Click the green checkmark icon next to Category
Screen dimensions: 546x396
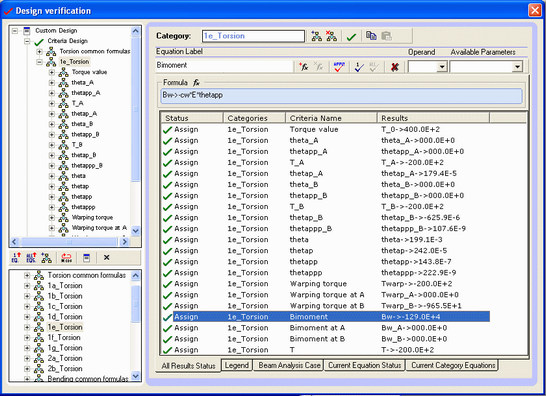coord(351,37)
